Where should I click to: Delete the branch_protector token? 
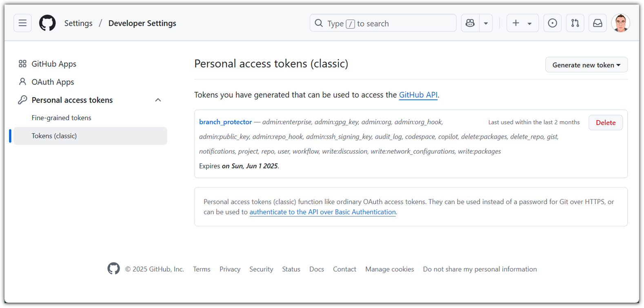pos(606,123)
